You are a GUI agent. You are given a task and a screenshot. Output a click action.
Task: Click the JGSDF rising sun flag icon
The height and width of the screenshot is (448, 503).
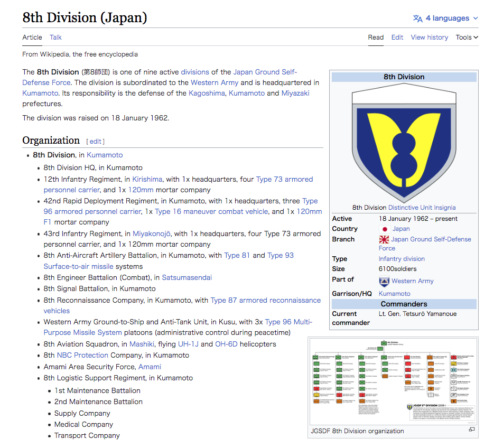coord(384,239)
